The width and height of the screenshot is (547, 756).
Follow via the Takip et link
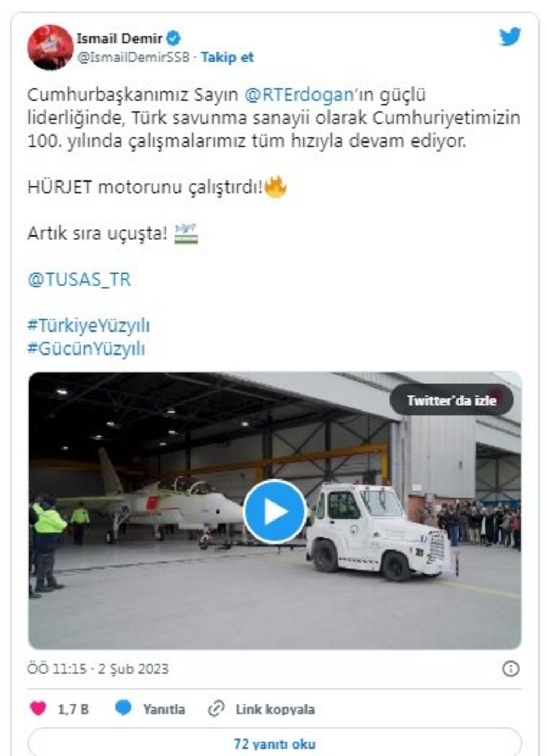click(x=227, y=57)
